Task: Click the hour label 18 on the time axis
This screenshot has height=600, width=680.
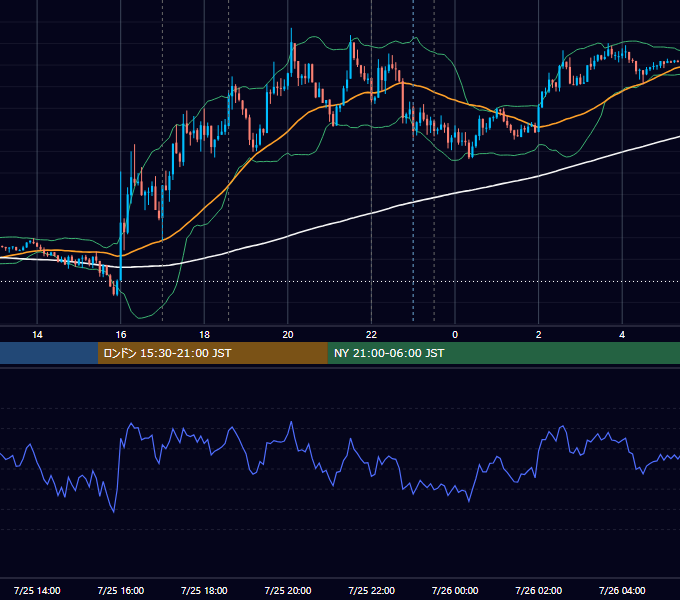Action: [204, 335]
